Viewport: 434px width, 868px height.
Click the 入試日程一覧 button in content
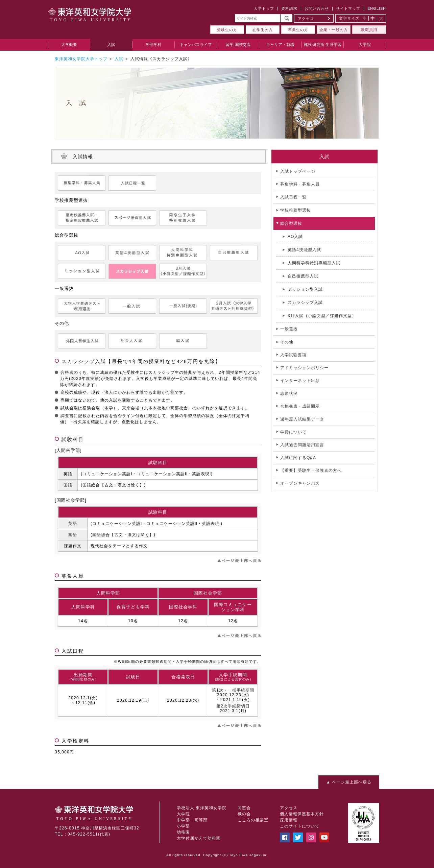click(132, 183)
